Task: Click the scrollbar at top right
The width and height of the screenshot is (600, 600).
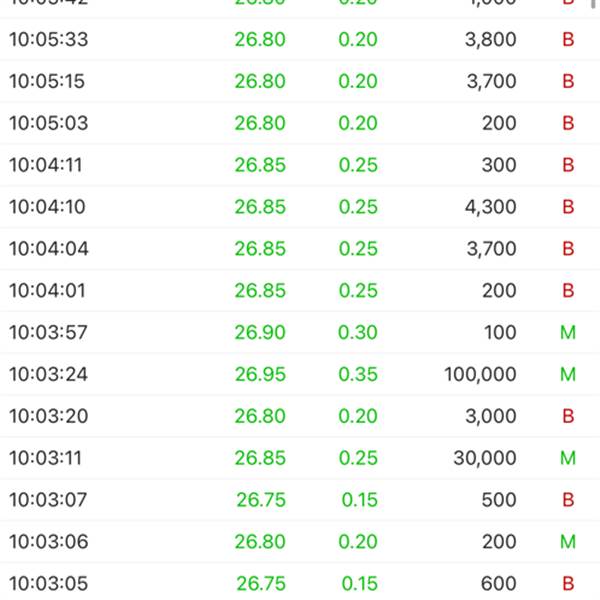Action: (x=593, y=4)
